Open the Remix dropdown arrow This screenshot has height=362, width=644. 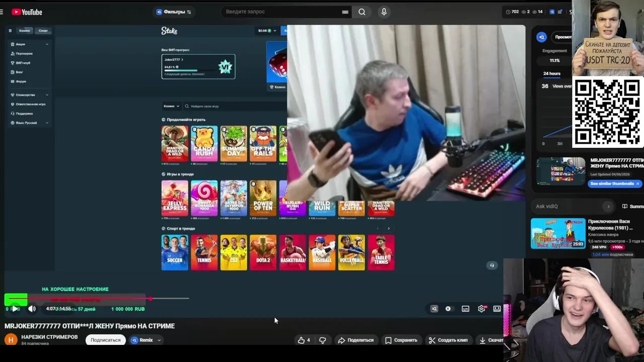click(159, 340)
